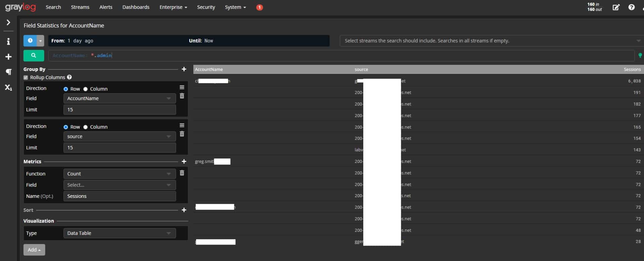Select Row direction for source grouping
This screenshot has width=644, height=261.
coord(66,127)
